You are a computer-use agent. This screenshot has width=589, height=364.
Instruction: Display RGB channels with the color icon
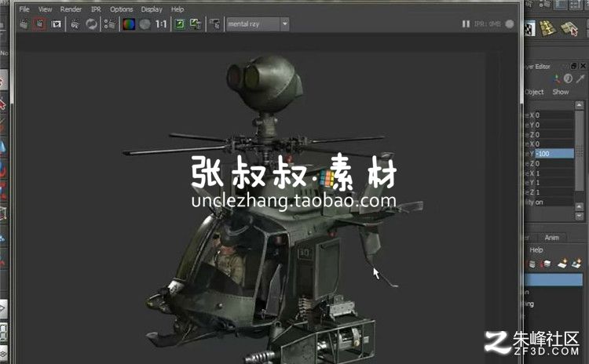pyautogui.click(x=129, y=24)
